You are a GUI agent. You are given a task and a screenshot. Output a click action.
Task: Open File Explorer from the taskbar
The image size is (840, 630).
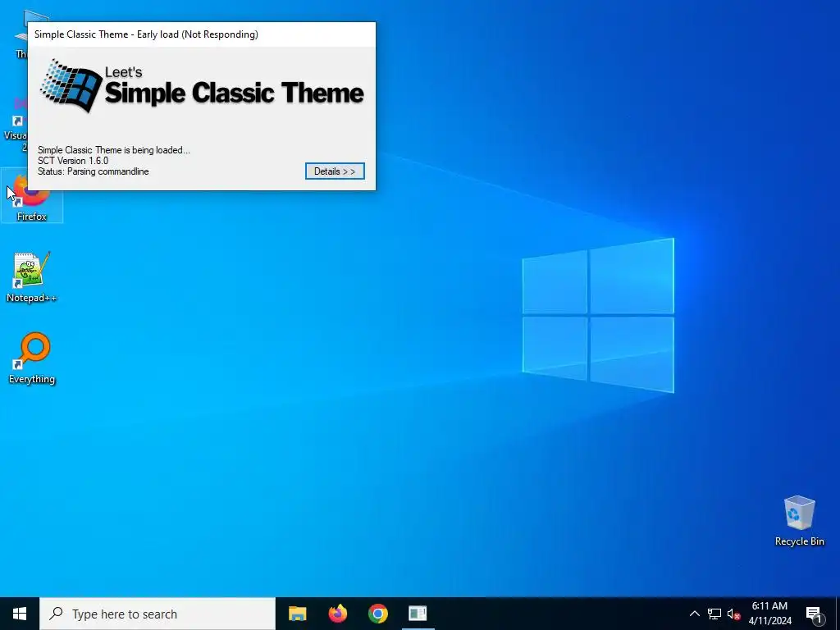click(297, 614)
